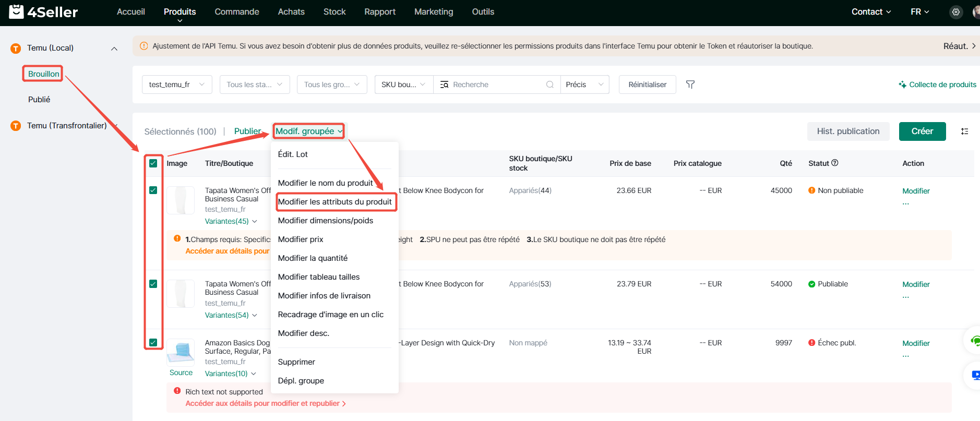
Task: Click the Échec publ. red status icon
Action: [x=811, y=343]
